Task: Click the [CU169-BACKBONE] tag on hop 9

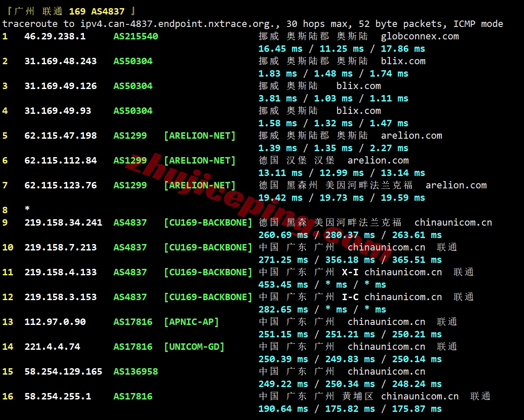Action: pos(208,223)
